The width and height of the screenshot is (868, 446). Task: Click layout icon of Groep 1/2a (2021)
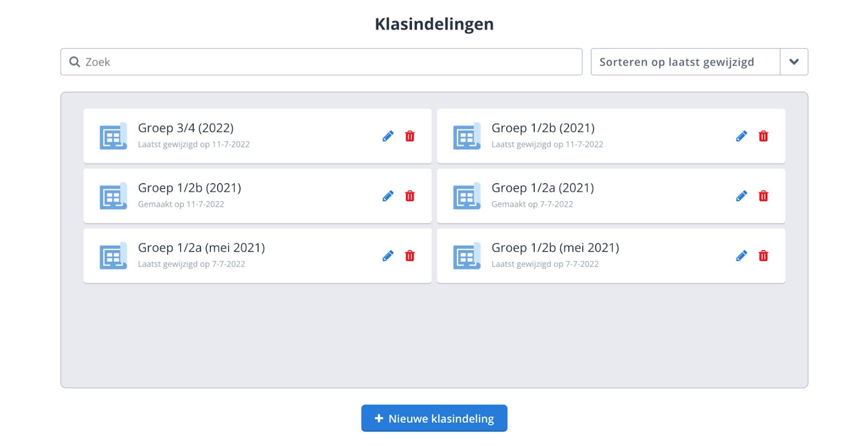pyautogui.click(x=467, y=196)
